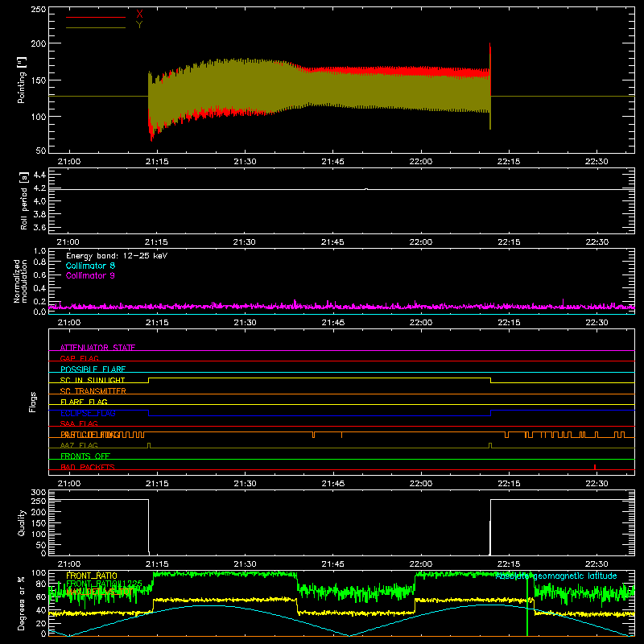Click the Quality axis title
The image size is (644, 644).
click(x=22, y=522)
